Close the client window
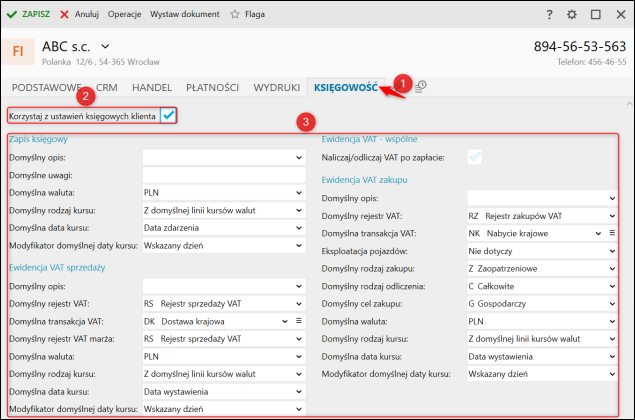 (x=621, y=15)
